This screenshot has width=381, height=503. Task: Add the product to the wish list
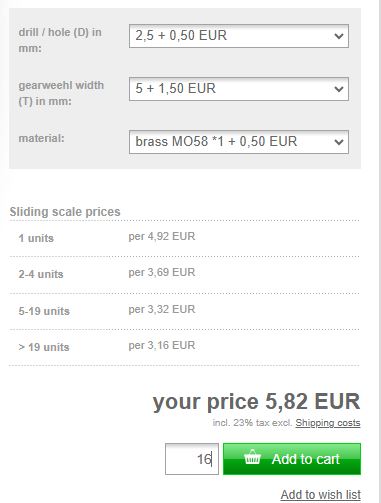tap(320, 495)
